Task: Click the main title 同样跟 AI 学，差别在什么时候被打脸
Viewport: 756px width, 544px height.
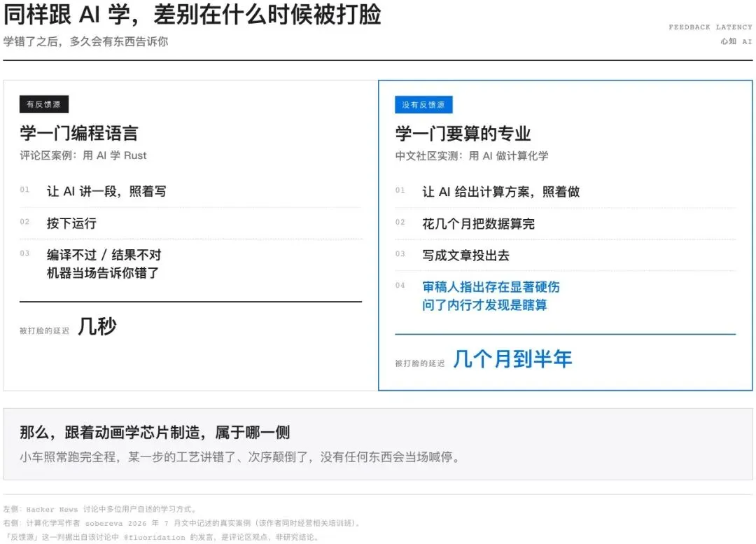Action: 192,14
